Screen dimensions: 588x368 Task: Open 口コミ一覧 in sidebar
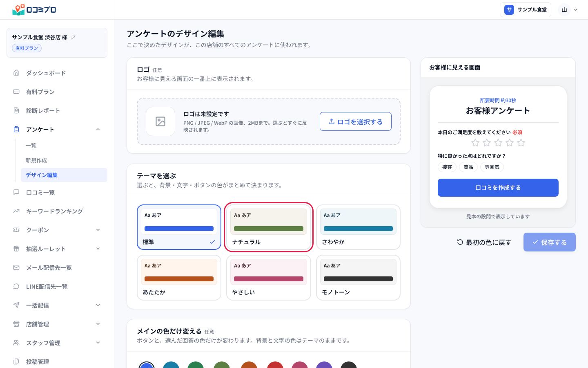(x=57, y=192)
